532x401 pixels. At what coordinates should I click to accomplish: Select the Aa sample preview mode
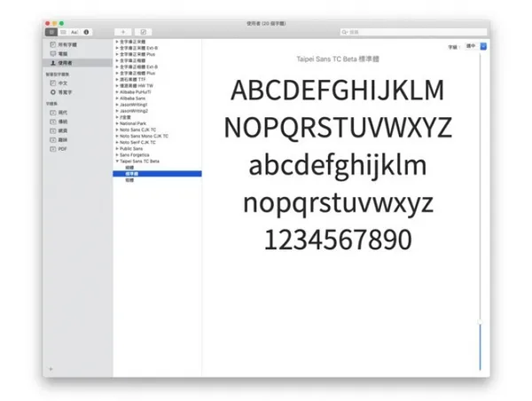74,32
